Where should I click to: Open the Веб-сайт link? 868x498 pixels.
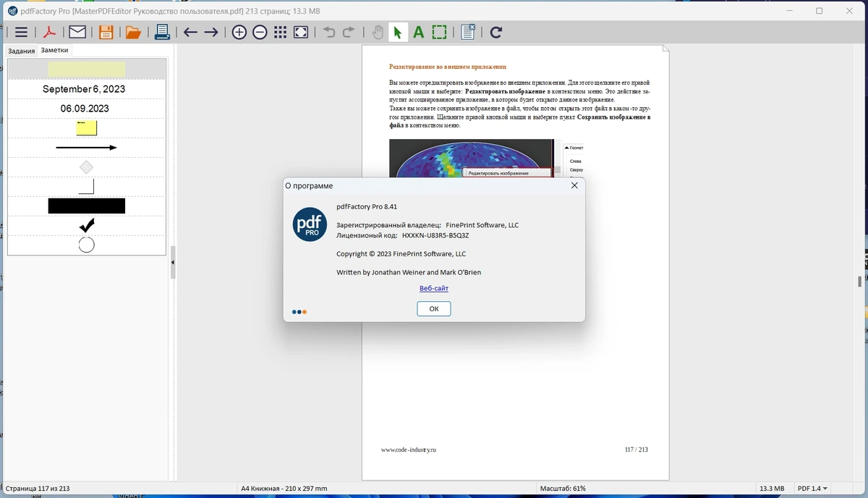434,288
